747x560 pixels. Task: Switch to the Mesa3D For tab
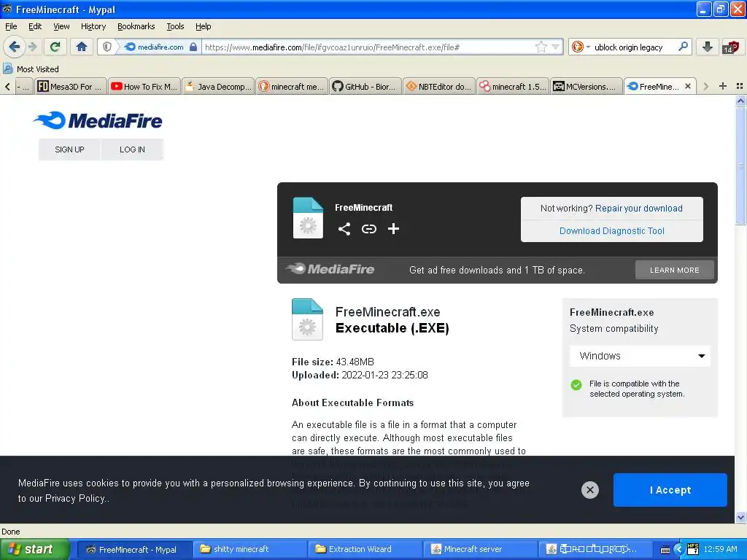pyautogui.click(x=71, y=86)
